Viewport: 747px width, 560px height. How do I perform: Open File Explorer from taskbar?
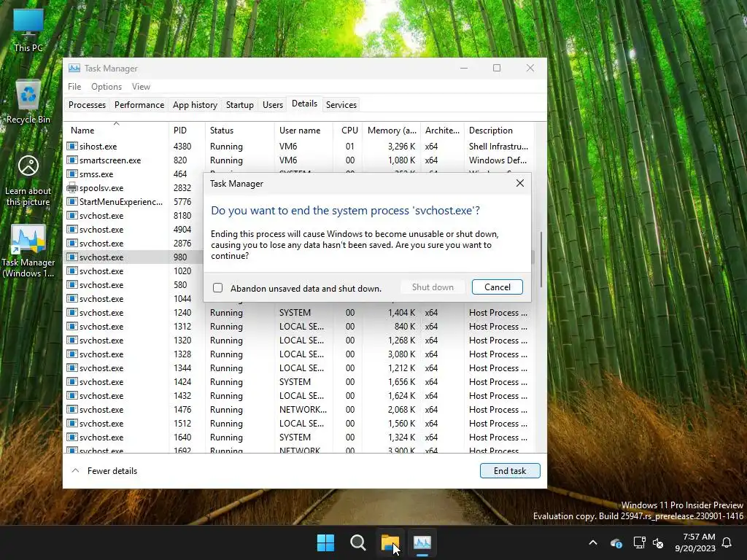pos(390,542)
